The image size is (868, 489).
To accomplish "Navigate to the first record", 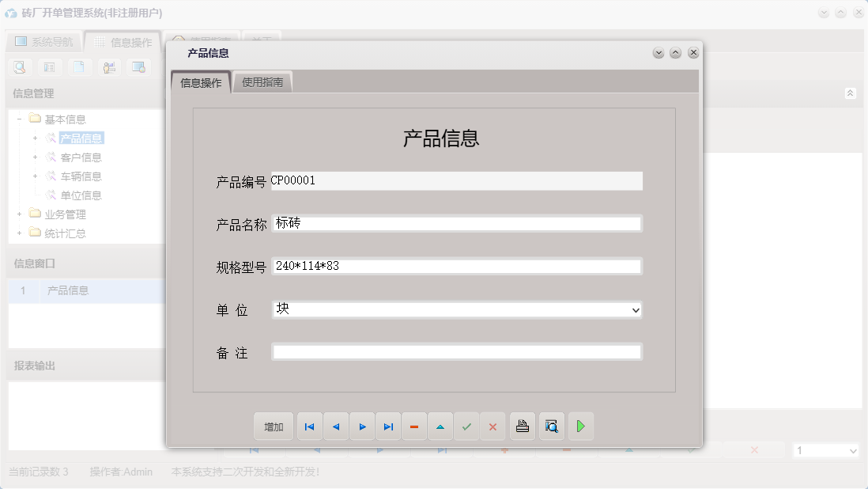I will coord(309,426).
